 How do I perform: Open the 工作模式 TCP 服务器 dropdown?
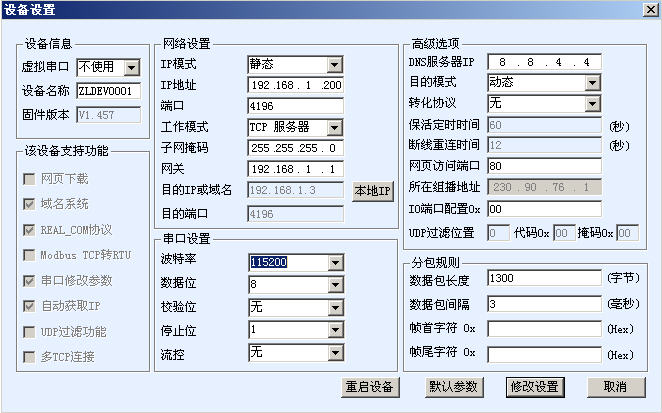click(x=335, y=127)
